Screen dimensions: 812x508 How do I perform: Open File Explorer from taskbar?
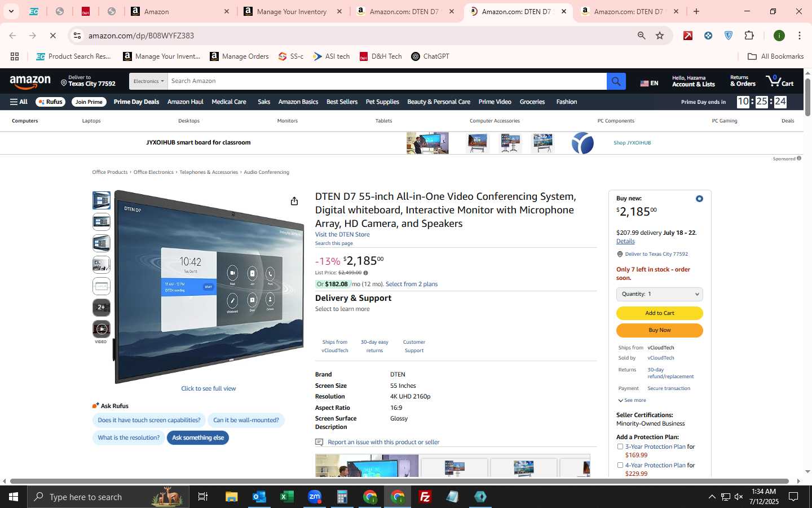(232, 497)
